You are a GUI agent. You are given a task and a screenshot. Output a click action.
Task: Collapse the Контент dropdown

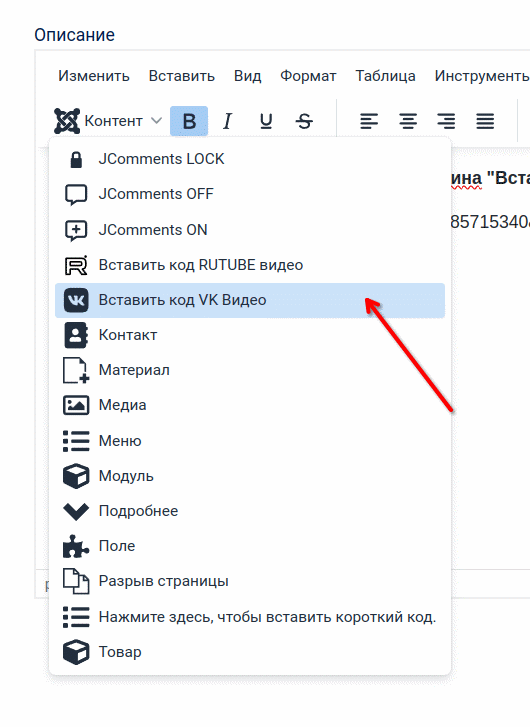tap(108, 121)
